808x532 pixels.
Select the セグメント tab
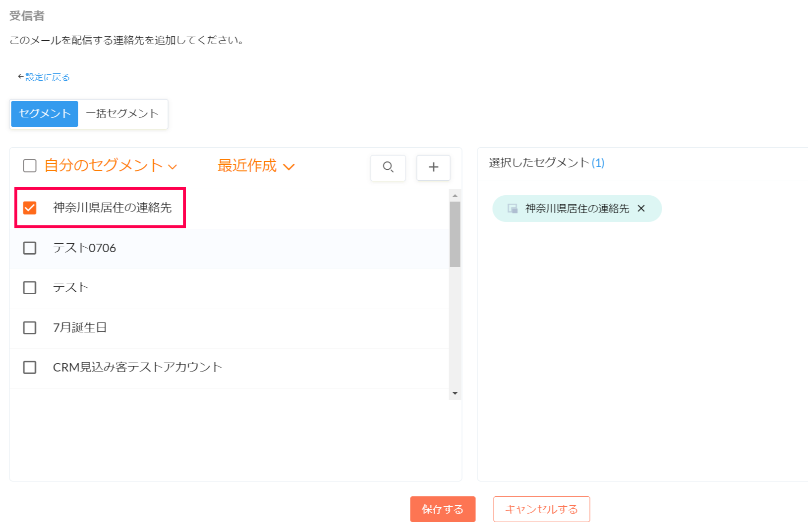pos(45,114)
